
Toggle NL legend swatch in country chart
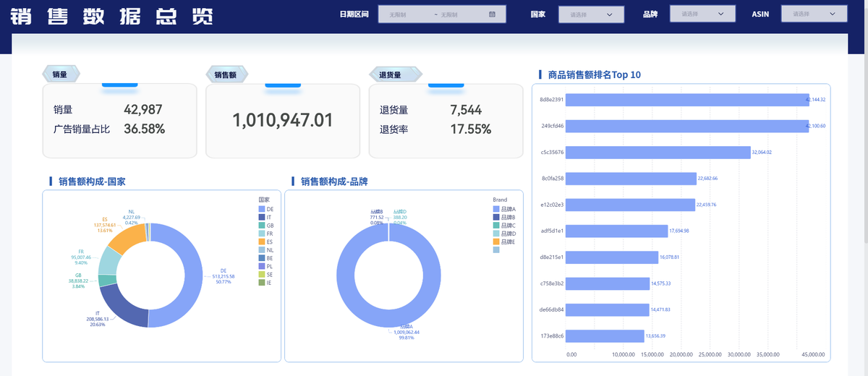(262, 250)
